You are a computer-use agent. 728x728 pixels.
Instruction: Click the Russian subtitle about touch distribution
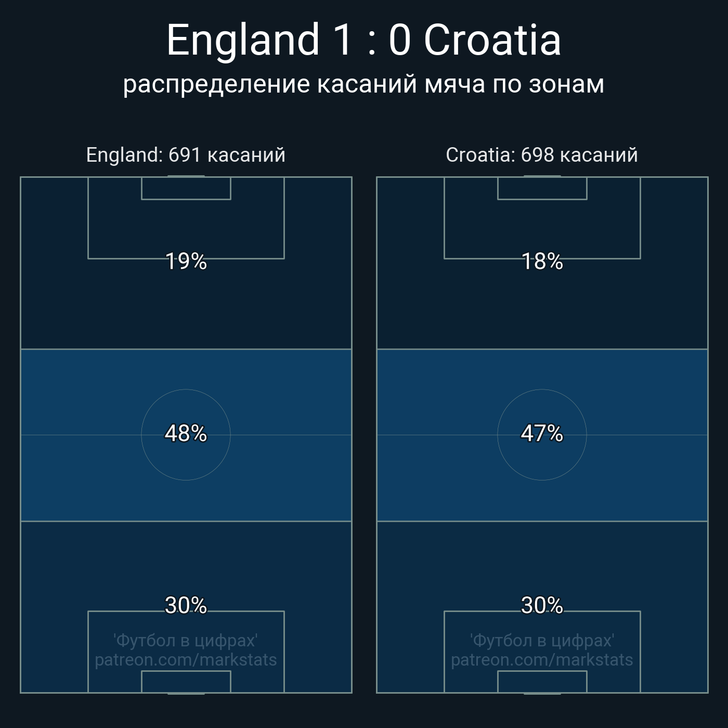point(363,84)
